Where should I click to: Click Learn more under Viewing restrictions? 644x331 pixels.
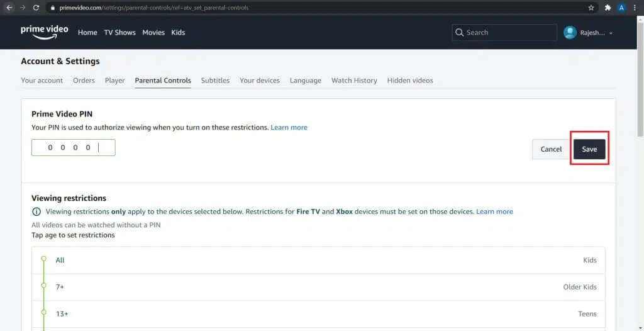click(x=494, y=212)
